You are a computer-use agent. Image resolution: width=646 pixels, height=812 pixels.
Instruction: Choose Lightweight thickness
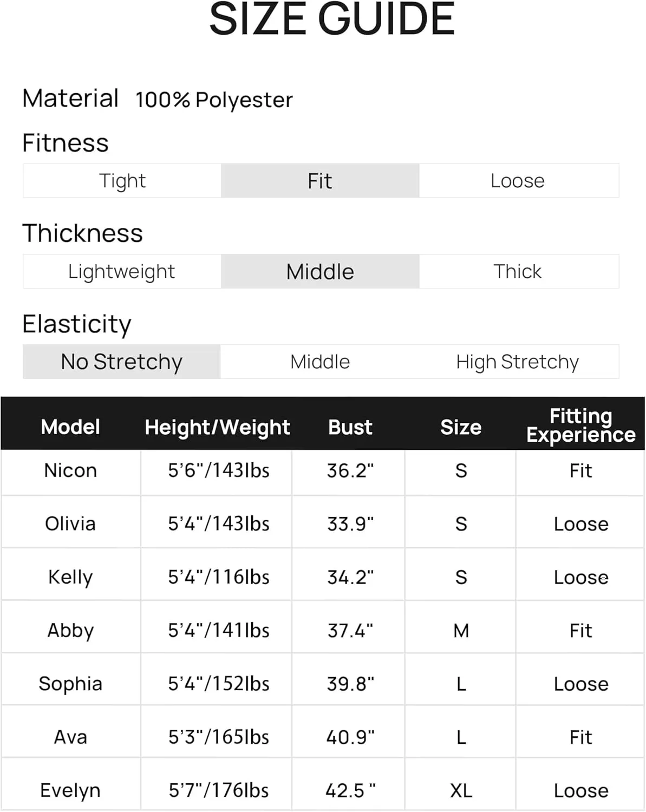[x=122, y=271]
